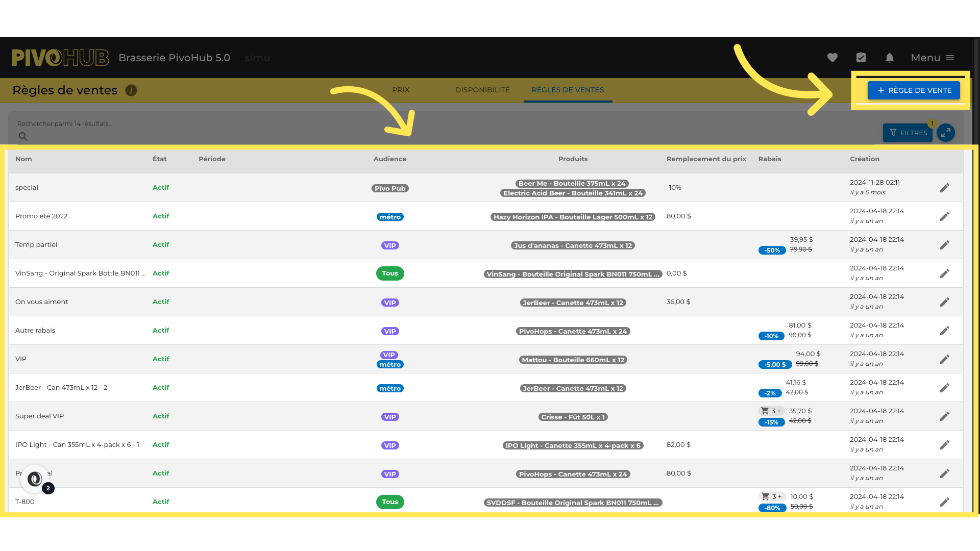Screen dimensions: 980x551
Task: Click the heart favorites icon
Action: pyautogui.click(x=832, y=58)
